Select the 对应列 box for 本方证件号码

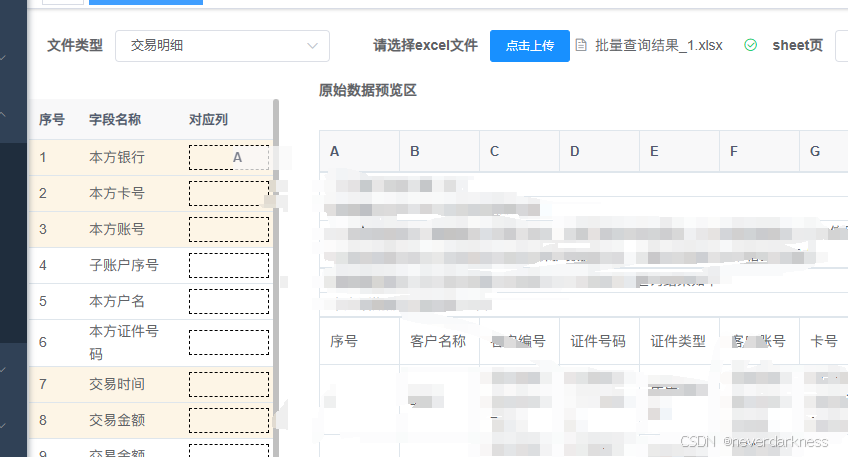click(229, 342)
